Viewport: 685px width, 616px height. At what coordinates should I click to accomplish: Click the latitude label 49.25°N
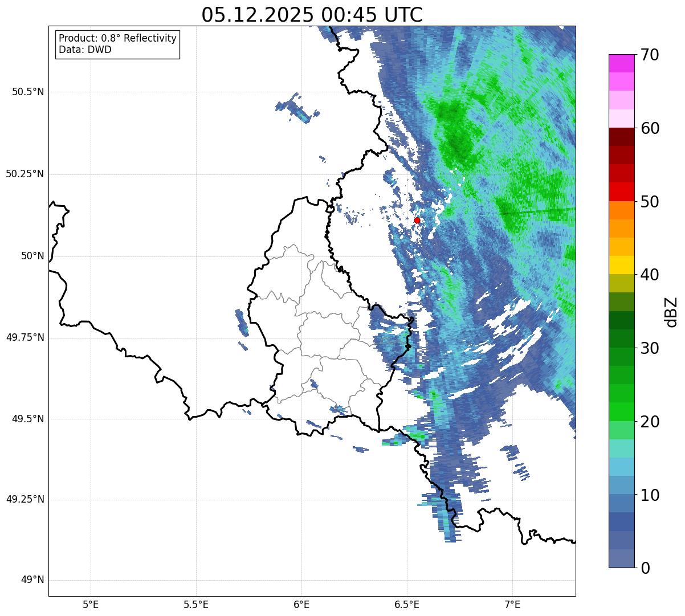coord(25,500)
